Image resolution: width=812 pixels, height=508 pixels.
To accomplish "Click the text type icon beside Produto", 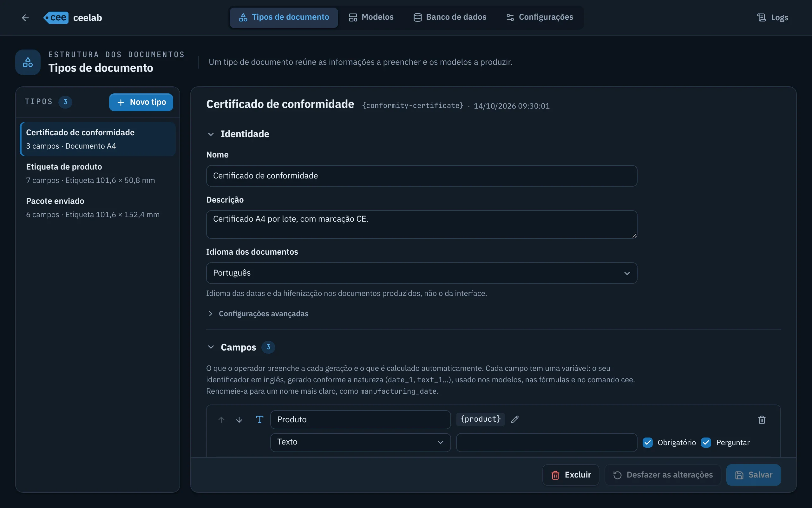I will pos(259,419).
